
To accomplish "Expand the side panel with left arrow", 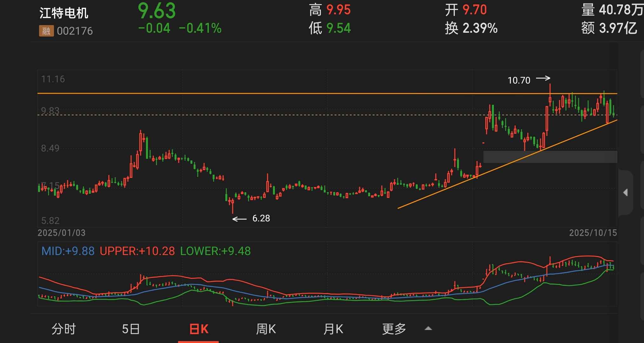I will [x=625, y=192].
